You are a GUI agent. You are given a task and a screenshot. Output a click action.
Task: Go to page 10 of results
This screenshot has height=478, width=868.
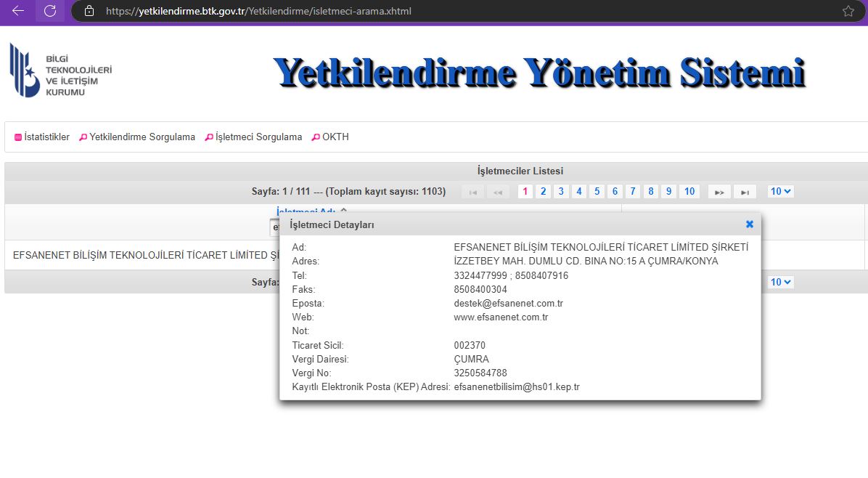tap(689, 192)
